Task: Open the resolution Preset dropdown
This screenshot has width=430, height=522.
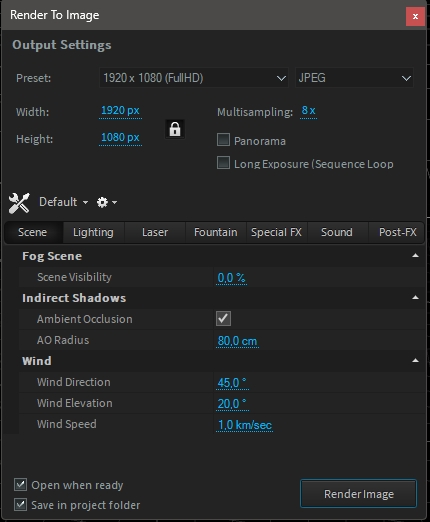Action: point(194,78)
